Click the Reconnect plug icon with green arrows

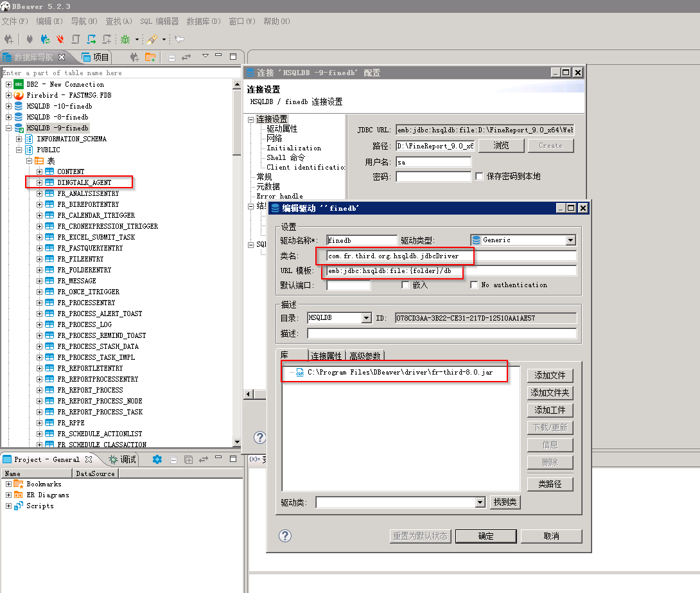tap(45, 39)
